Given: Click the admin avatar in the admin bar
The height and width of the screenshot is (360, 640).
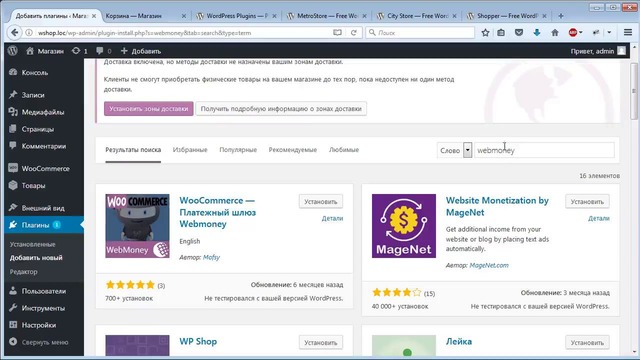Looking at the screenshot, I should pyautogui.click(x=622, y=51).
